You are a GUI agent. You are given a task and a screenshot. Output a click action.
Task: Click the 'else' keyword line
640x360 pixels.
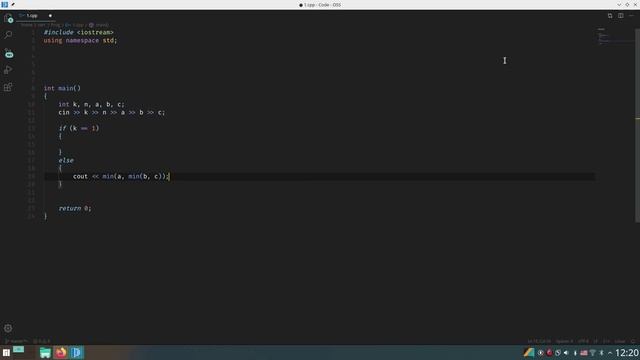[x=66, y=160]
